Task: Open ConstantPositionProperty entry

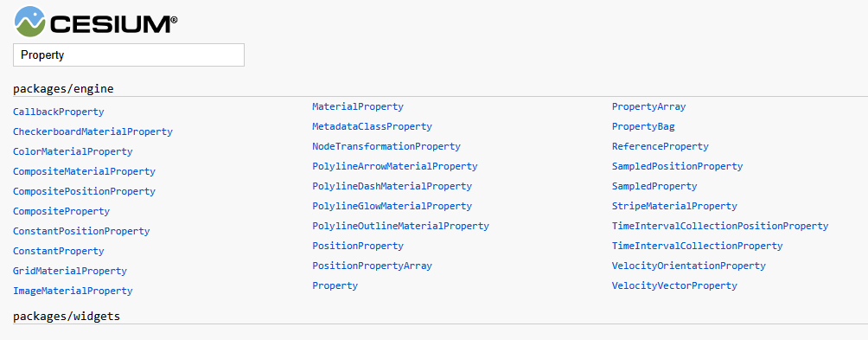Action: coord(81,232)
